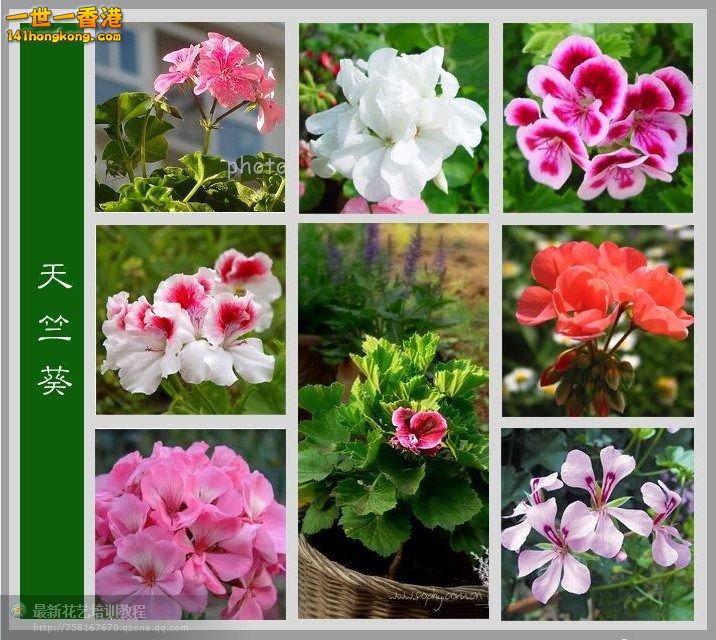Click the 竺 character on the green banner
The height and width of the screenshot is (640, 716).
coord(54,328)
